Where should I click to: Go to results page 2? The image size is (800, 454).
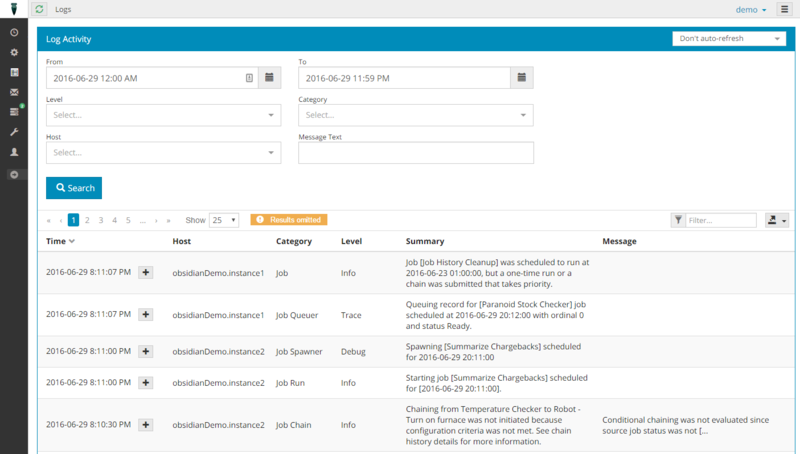[87, 220]
